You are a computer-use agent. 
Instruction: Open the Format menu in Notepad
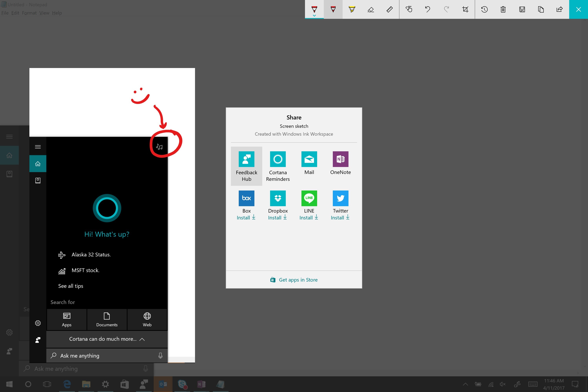(x=29, y=13)
